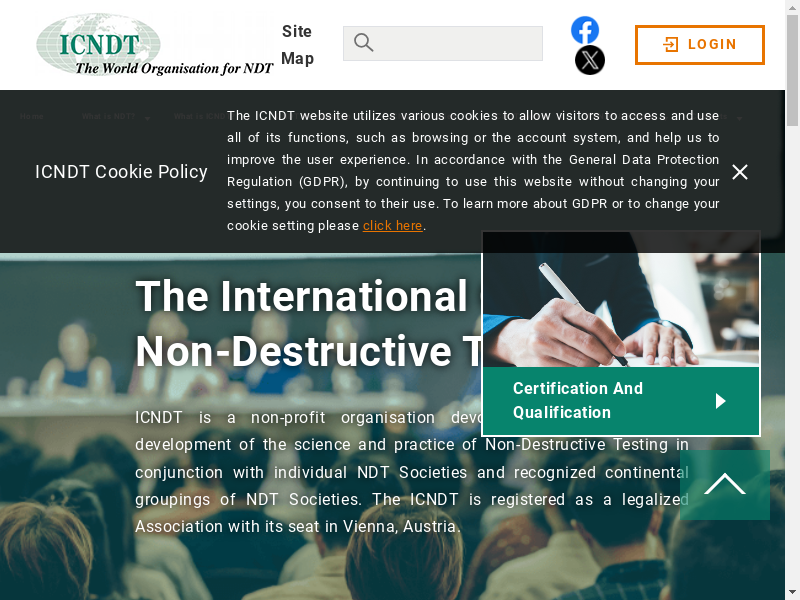Open the X (Twitter) social icon

pos(590,60)
